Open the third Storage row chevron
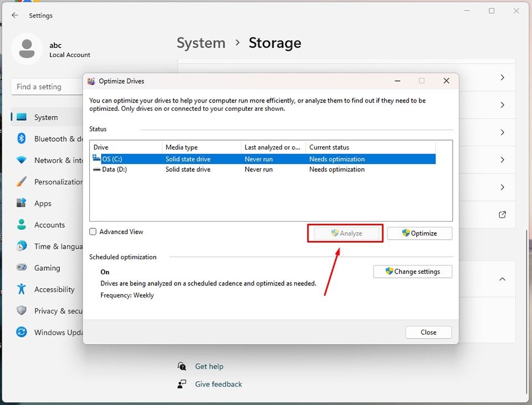 [x=503, y=132]
